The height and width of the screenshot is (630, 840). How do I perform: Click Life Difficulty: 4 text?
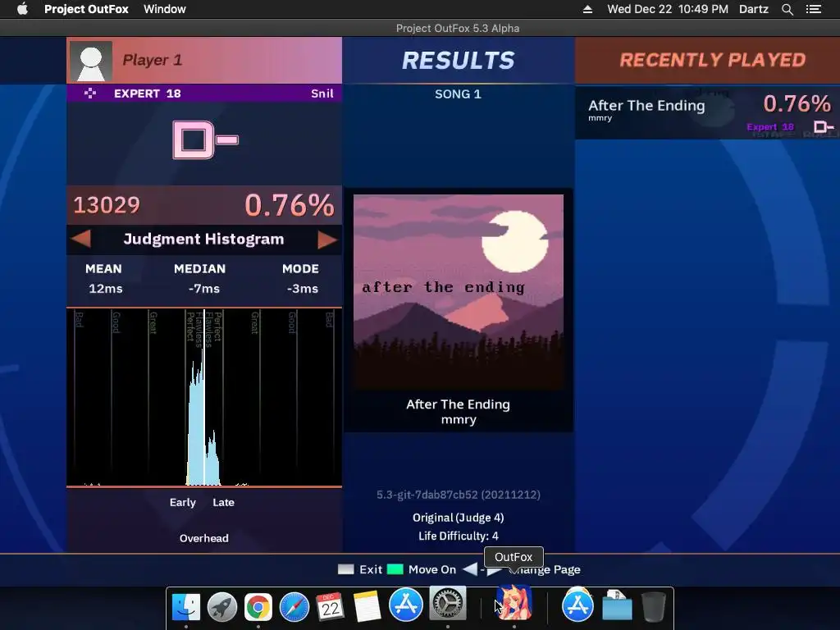click(458, 536)
